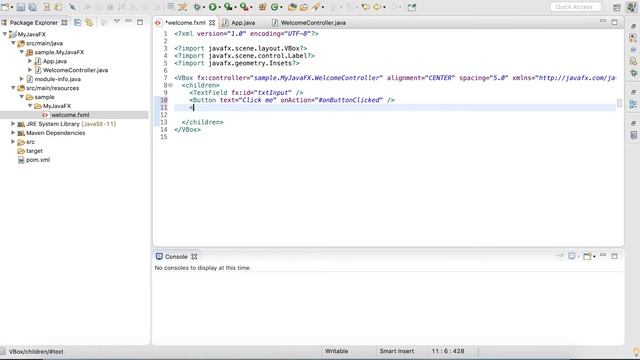This screenshot has width=640, height=360.
Task: Click the Quick Access search field
Action: tap(576, 7)
